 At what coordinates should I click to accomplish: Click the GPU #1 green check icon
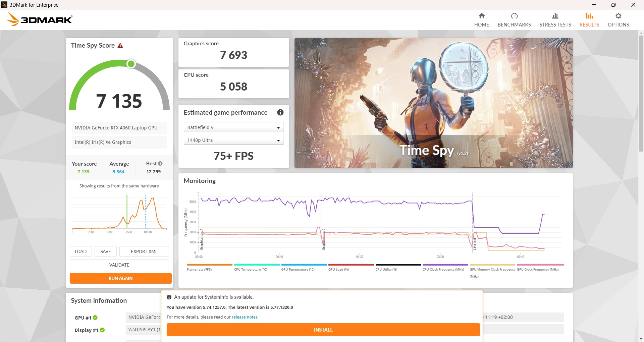point(95,318)
